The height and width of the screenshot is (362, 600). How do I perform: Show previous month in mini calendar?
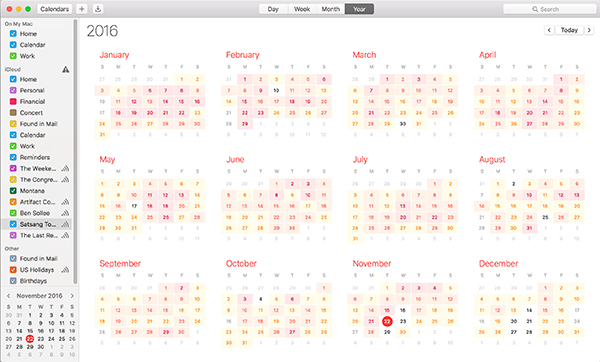pos(8,296)
